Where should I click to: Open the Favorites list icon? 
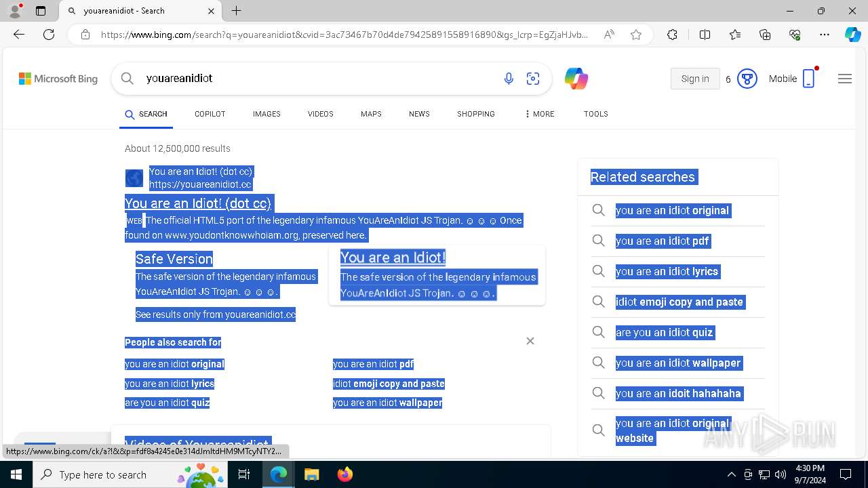click(x=735, y=35)
